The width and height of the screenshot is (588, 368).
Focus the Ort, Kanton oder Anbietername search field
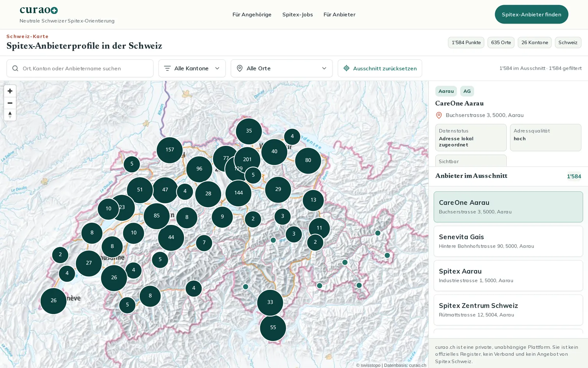point(80,68)
